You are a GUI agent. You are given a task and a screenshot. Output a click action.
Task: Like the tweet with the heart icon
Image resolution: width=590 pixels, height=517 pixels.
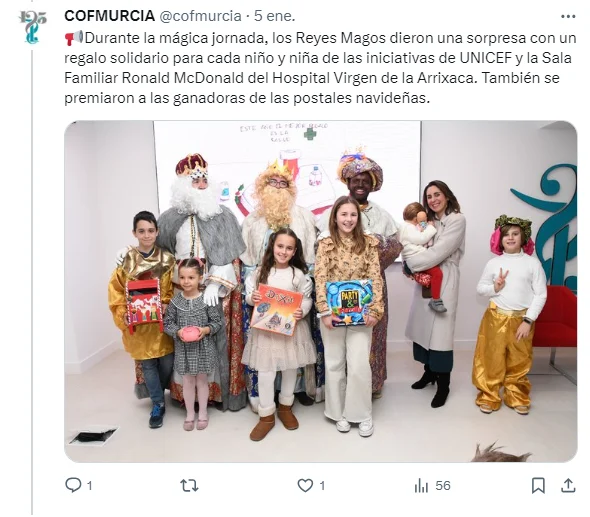pyautogui.click(x=305, y=485)
